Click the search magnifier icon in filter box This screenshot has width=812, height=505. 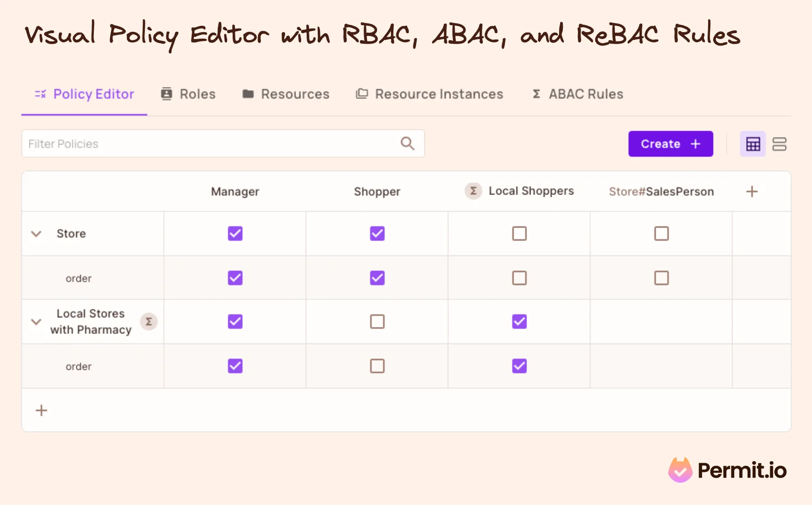pos(407,143)
